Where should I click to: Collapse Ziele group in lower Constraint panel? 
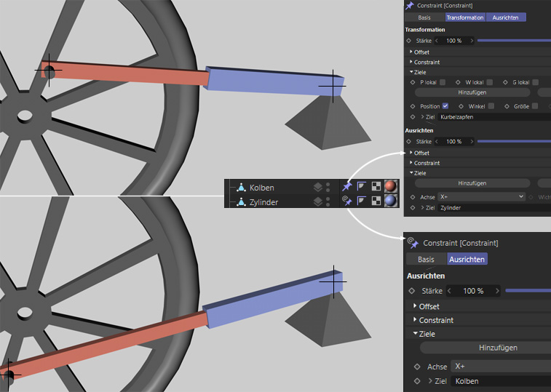point(416,333)
